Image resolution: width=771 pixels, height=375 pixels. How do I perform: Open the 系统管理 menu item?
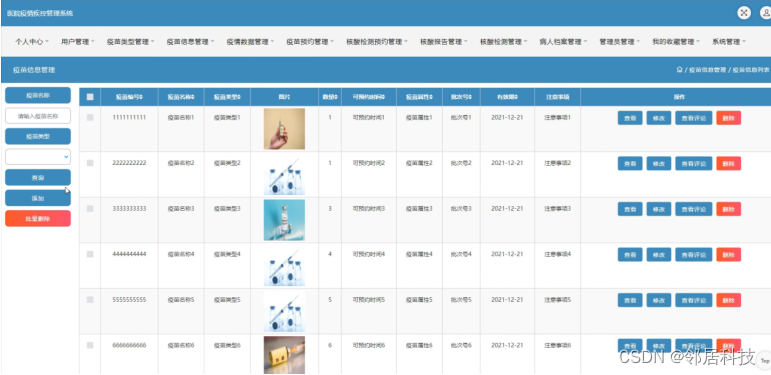729,42
